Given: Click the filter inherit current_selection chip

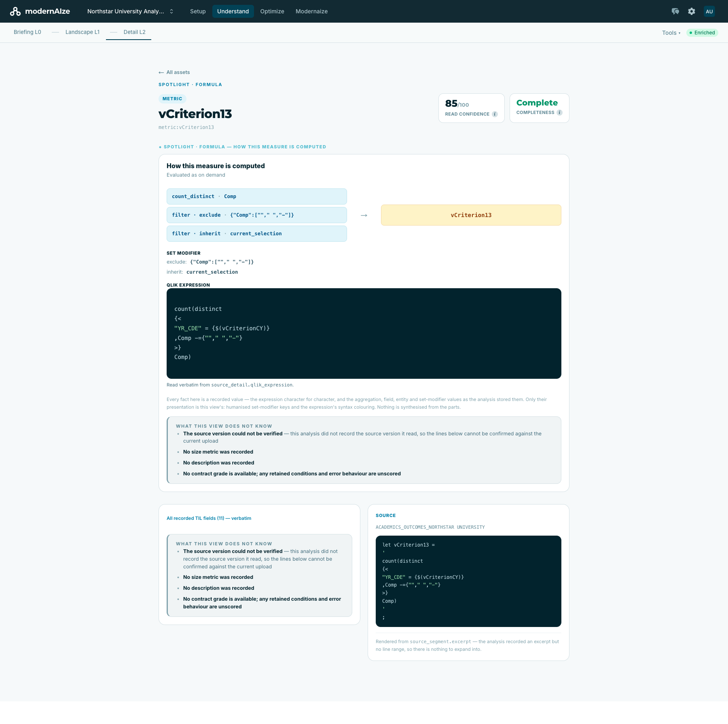Looking at the screenshot, I should pos(256,234).
